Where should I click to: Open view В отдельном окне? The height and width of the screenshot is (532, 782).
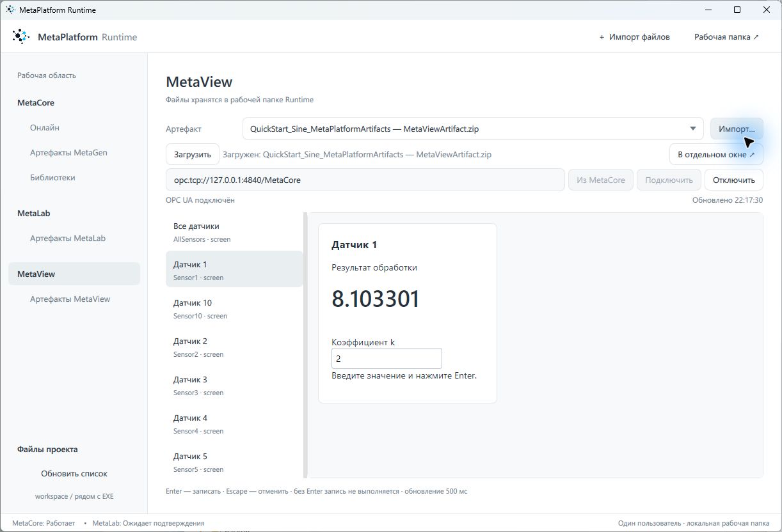[716, 154]
